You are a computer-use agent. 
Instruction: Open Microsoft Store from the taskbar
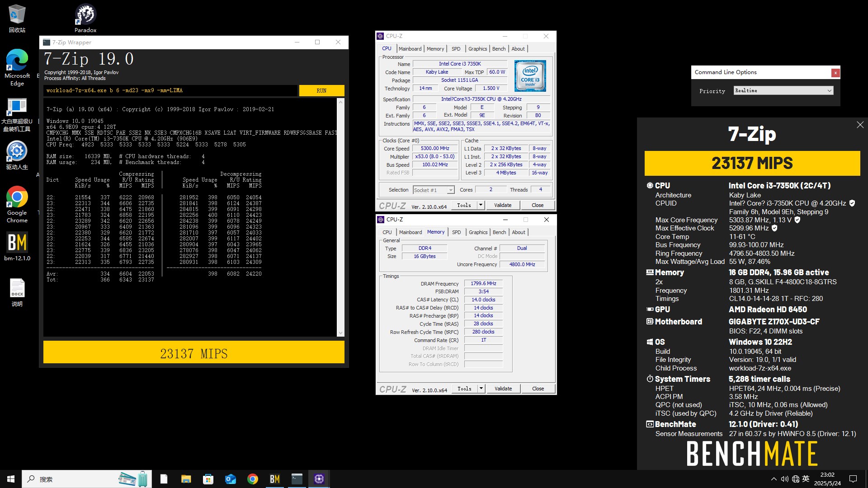pyautogui.click(x=208, y=479)
